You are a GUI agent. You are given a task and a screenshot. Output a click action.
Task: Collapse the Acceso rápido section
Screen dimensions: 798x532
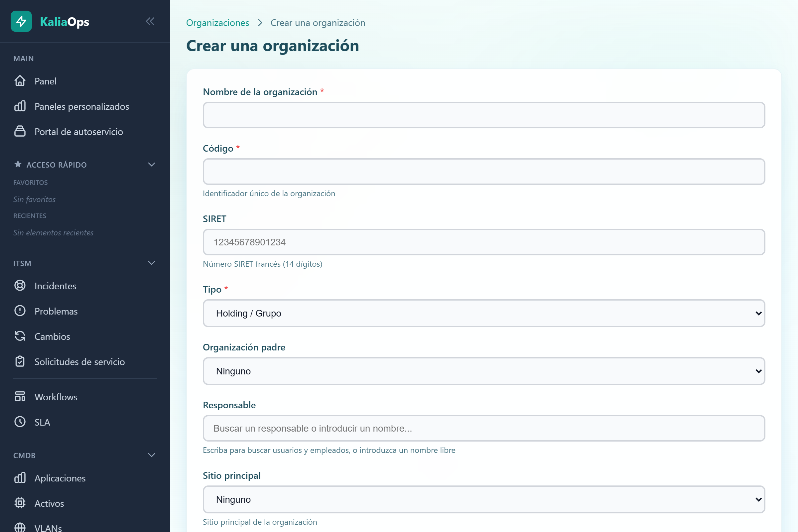(152, 165)
